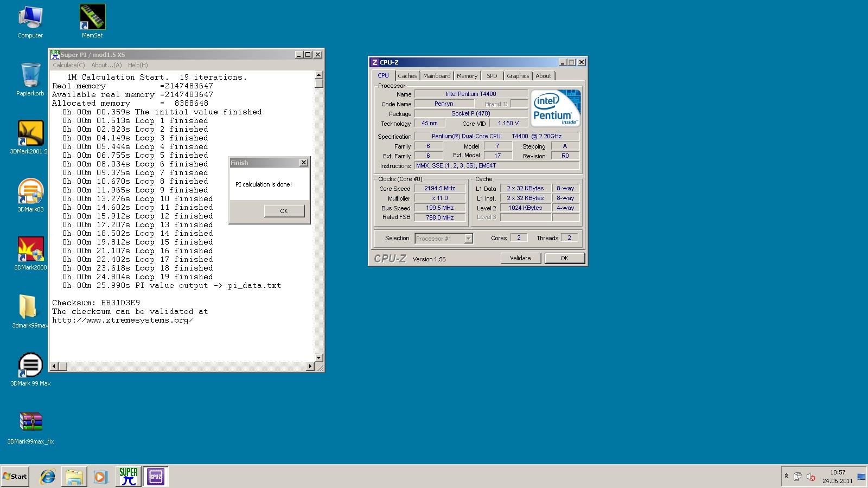Click the Intel Pentium inside logo
The height and width of the screenshot is (488, 868).
tap(556, 108)
